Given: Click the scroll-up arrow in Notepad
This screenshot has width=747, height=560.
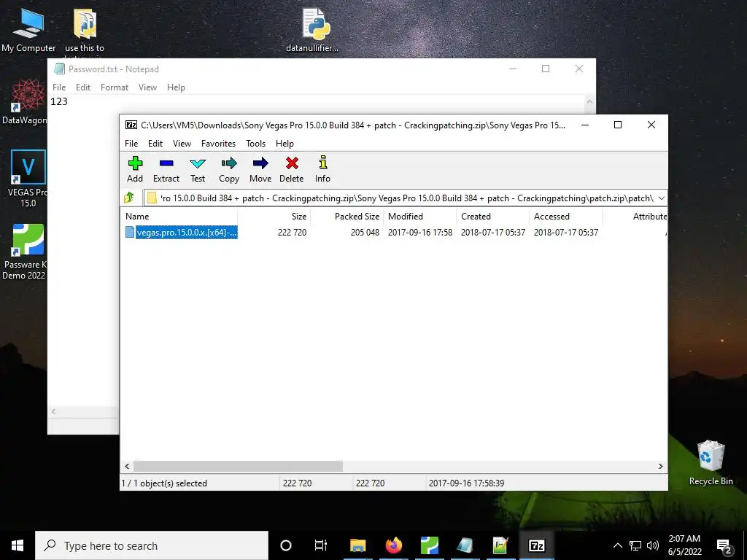Looking at the screenshot, I should point(589,101).
